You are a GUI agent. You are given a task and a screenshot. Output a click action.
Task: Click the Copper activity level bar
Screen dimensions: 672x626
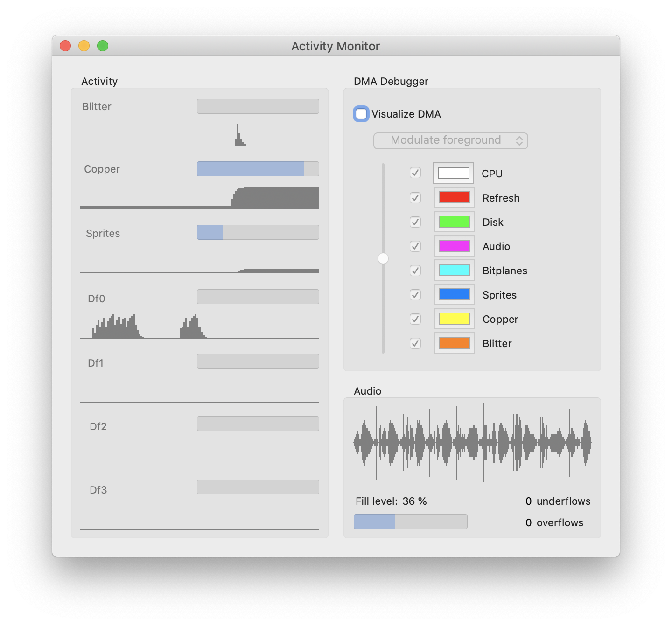pos(258,169)
